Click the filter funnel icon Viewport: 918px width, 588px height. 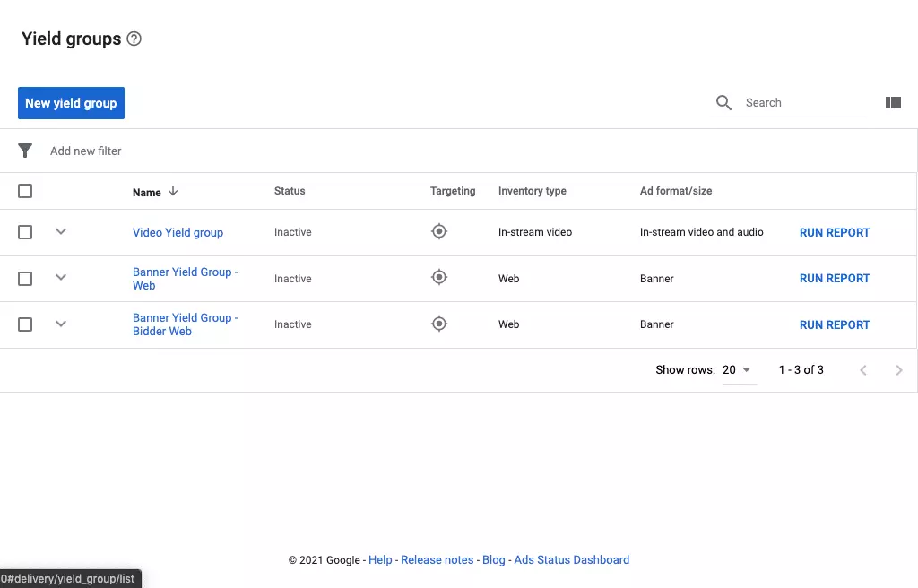pos(25,151)
